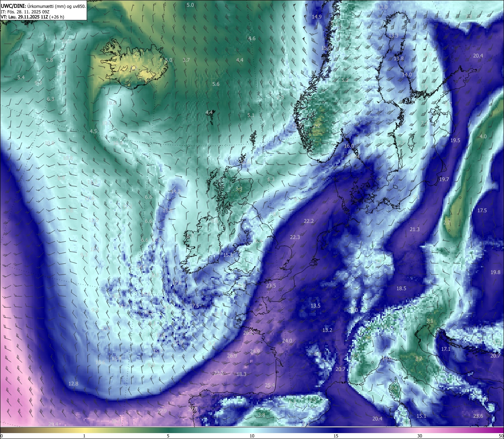Click the 13.0 value on the map

pyautogui.click(x=382, y=7)
